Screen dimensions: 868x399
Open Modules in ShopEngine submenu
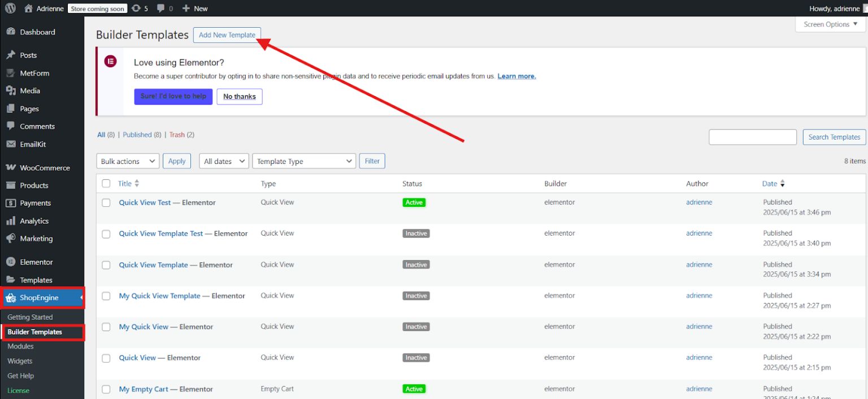click(x=20, y=346)
